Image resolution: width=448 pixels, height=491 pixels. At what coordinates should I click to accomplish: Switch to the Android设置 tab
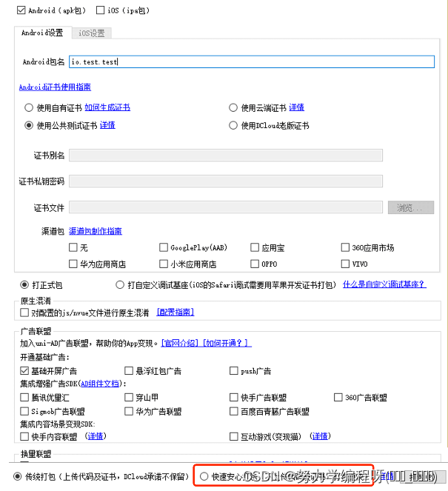(42, 33)
